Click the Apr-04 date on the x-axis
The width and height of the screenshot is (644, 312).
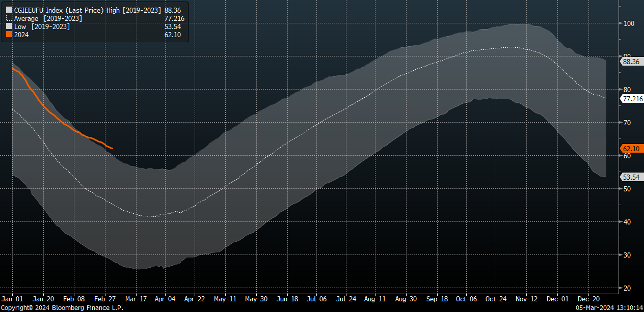click(x=165, y=300)
